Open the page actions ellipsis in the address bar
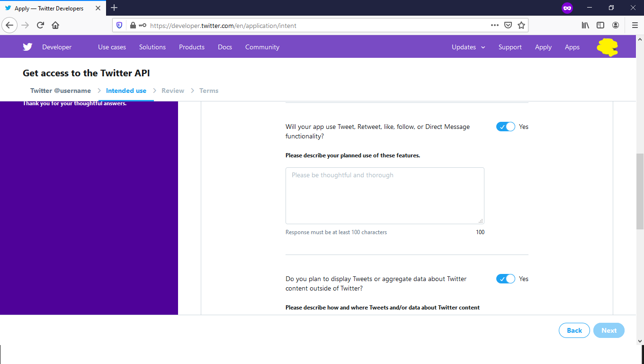Viewport: 644px width, 364px height. 495,25
